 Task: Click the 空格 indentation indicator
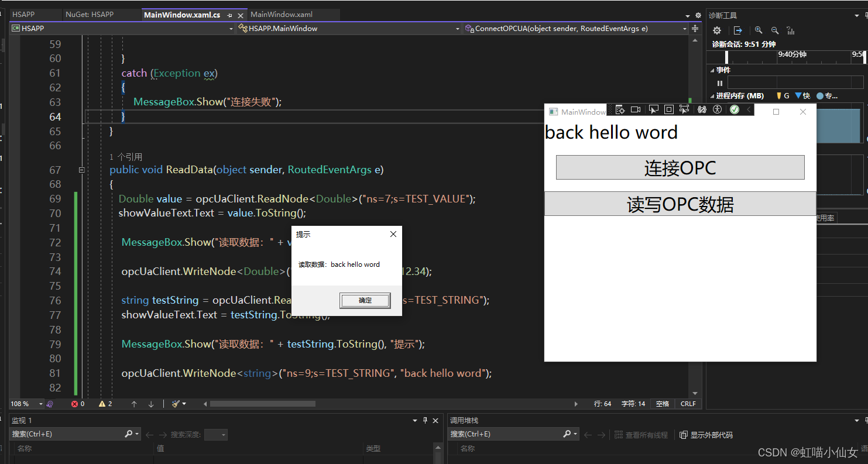click(x=663, y=404)
